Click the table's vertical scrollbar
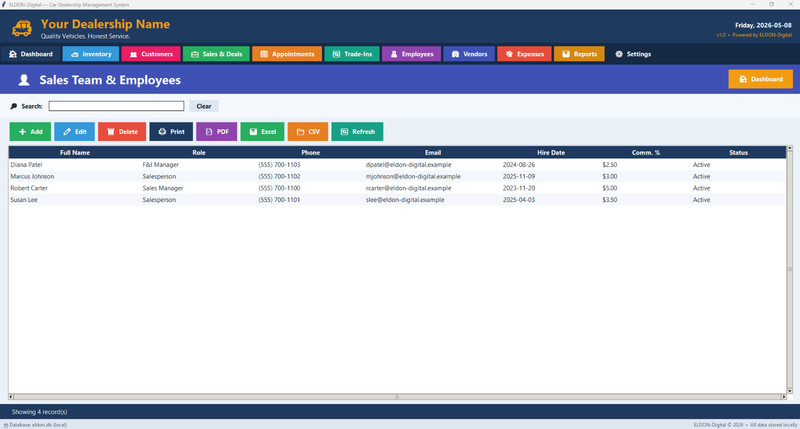This screenshot has width=800, height=429. point(790,269)
